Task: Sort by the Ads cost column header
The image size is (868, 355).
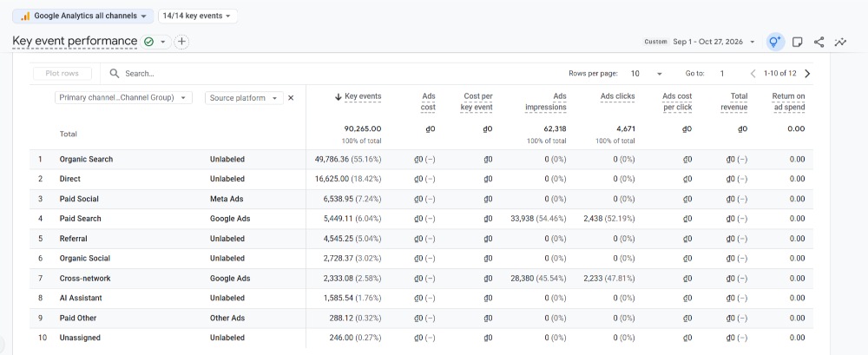Action: [429, 102]
